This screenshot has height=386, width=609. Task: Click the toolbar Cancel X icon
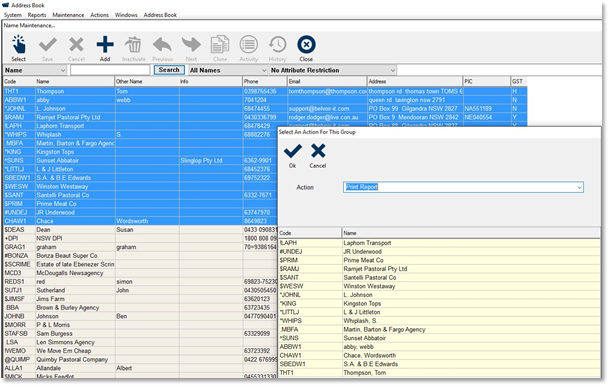76,45
